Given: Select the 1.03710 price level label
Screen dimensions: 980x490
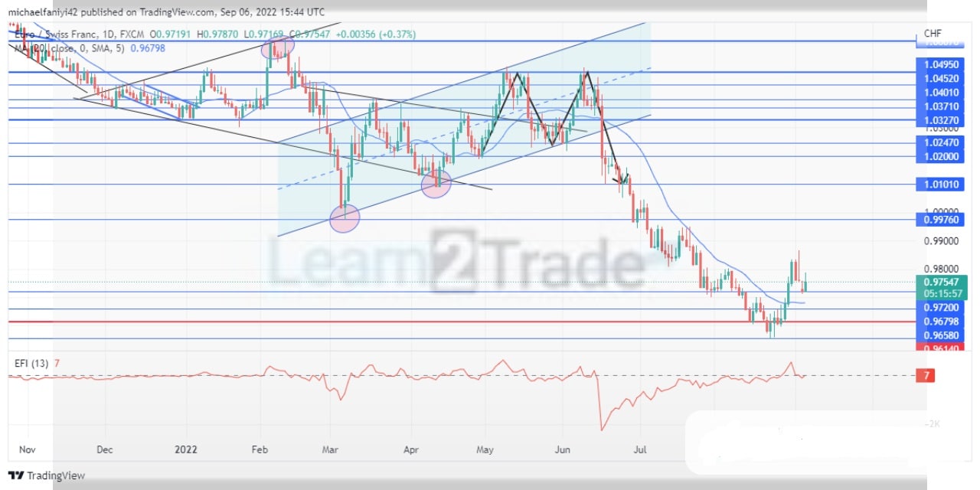Looking at the screenshot, I should pos(939,106).
